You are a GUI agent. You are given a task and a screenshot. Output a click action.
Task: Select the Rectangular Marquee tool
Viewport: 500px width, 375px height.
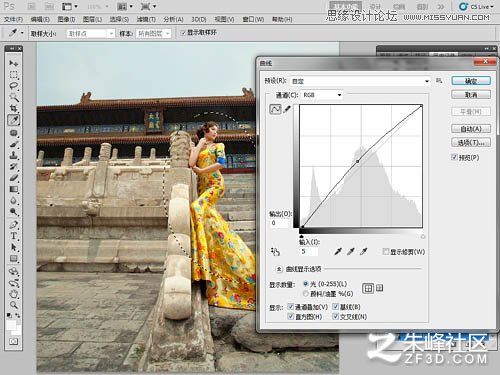coord(14,74)
